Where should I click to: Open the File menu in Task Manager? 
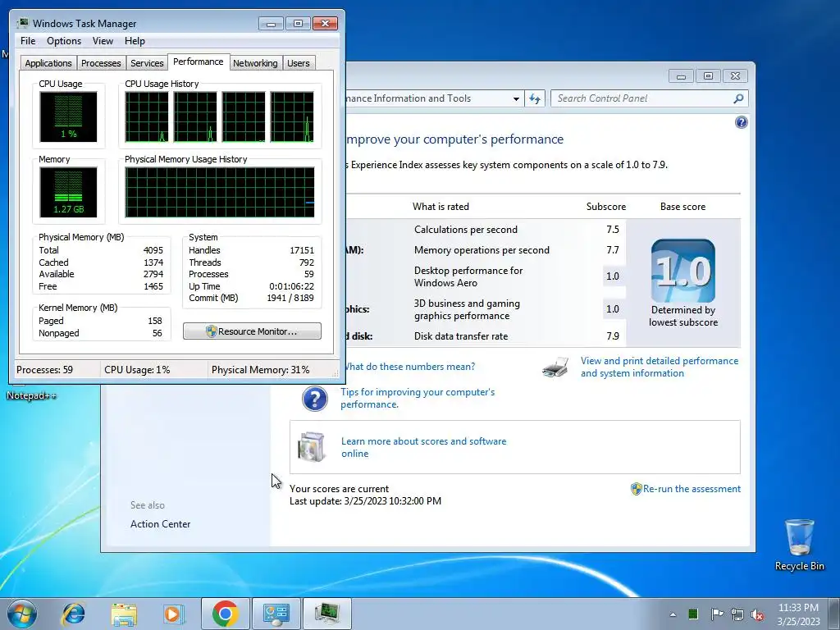(28, 41)
